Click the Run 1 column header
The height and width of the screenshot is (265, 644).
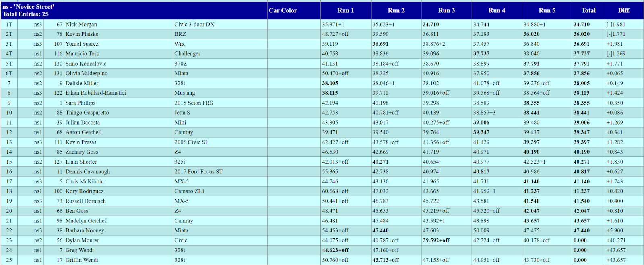[346, 11]
